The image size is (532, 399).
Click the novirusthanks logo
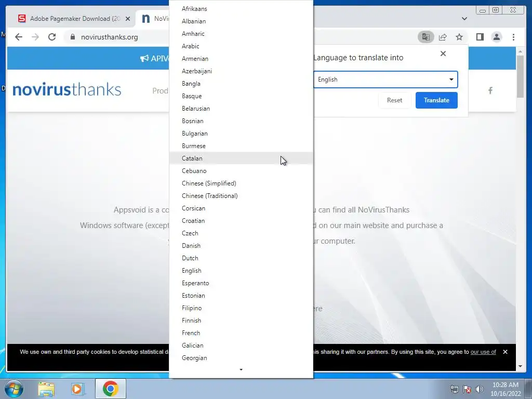[x=67, y=89]
